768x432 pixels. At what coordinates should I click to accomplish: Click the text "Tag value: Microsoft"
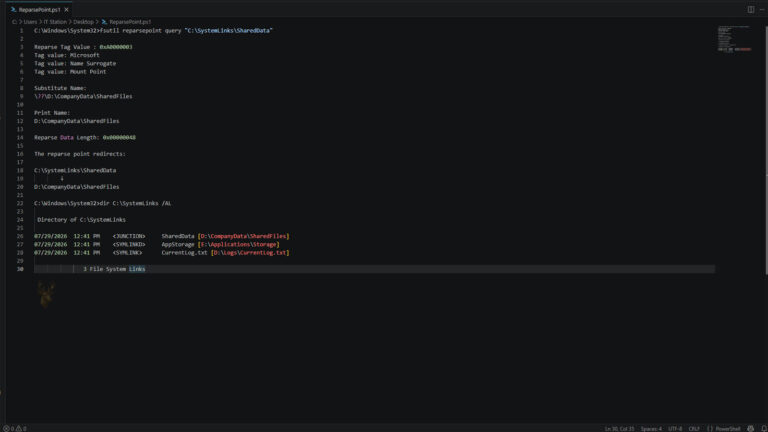coord(67,55)
